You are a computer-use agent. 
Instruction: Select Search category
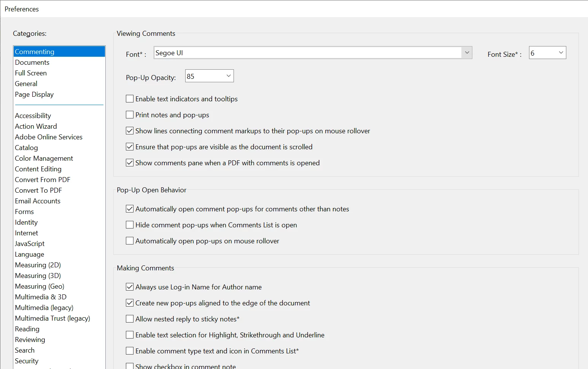pyautogui.click(x=59, y=350)
